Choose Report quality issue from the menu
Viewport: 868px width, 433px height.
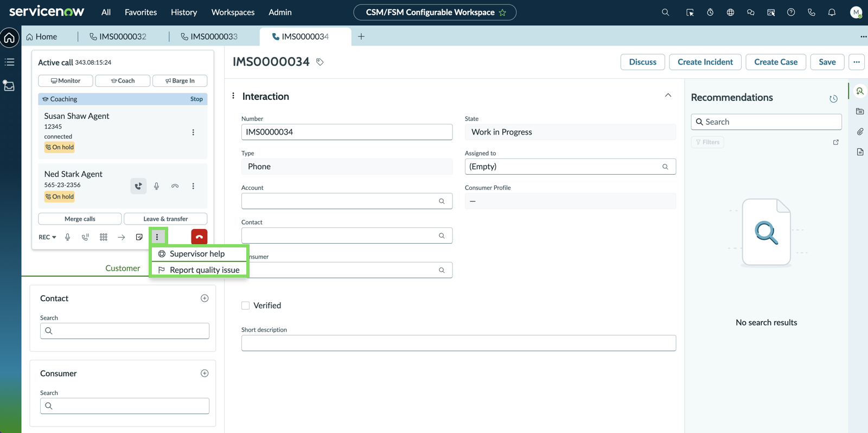pos(199,270)
